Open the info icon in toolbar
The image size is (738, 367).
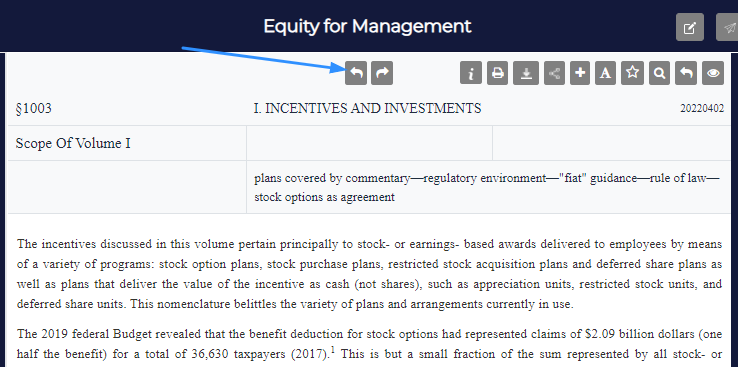[x=471, y=73]
